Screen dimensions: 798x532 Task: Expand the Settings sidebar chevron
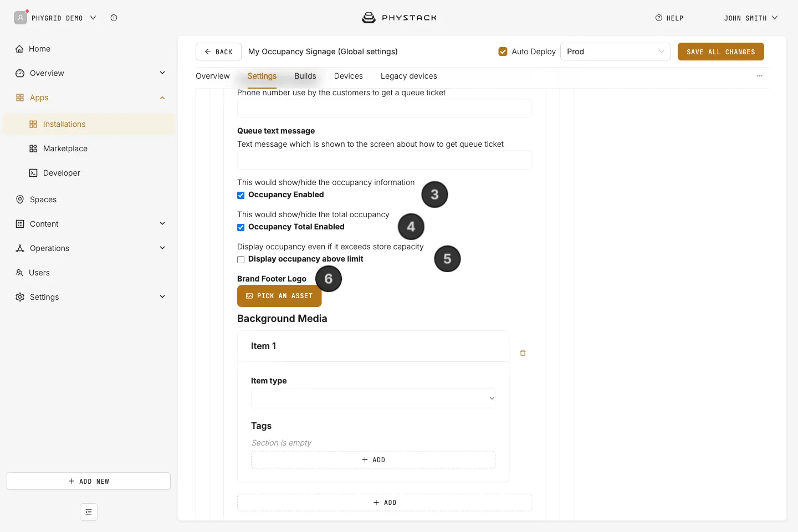click(162, 297)
